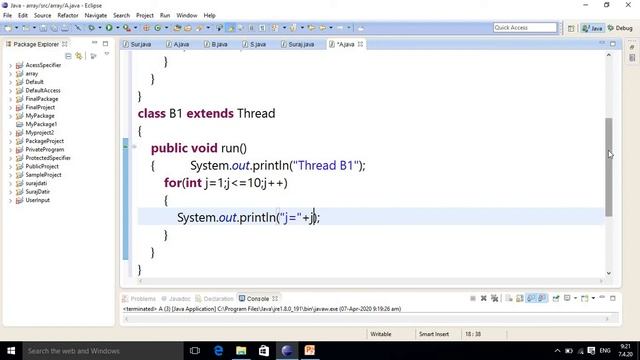The image size is (640, 360).
Task: Click the Run green play button
Action: tap(109, 28)
